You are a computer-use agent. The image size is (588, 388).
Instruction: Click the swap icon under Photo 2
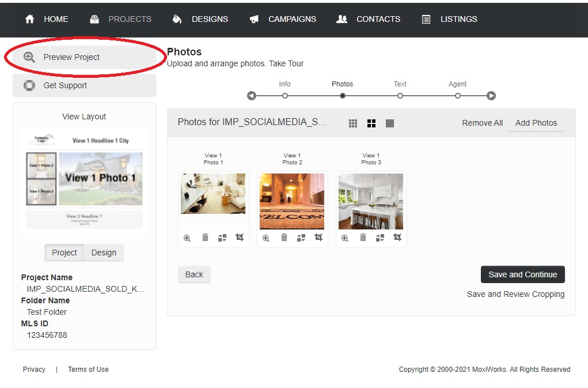(x=301, y=238)
